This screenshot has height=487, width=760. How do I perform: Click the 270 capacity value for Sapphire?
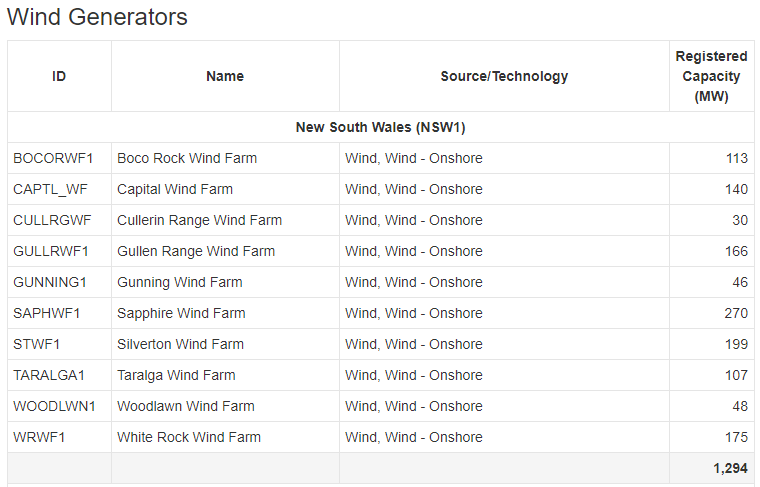click(x=736, y=313)
